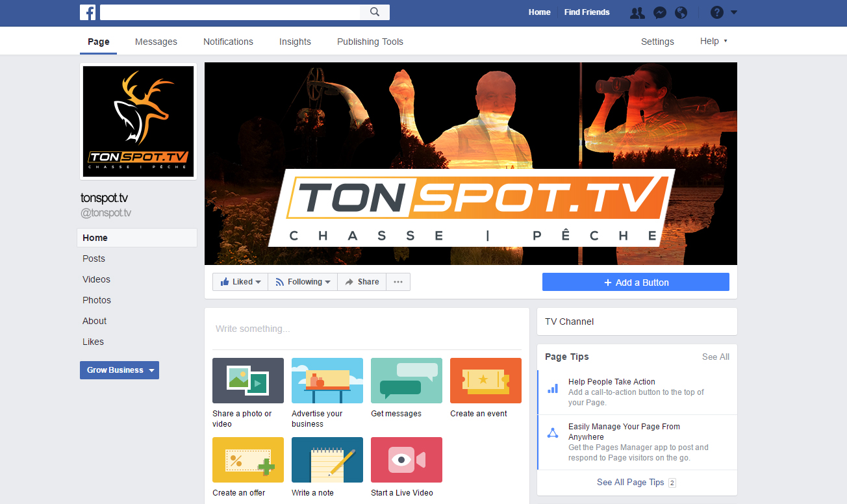Pick the Create an offer icon
Screen dimensions: 847x504
248,460
